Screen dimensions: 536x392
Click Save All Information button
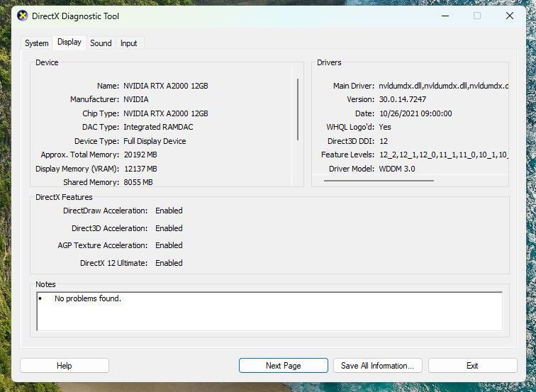[x=377, y=366]
